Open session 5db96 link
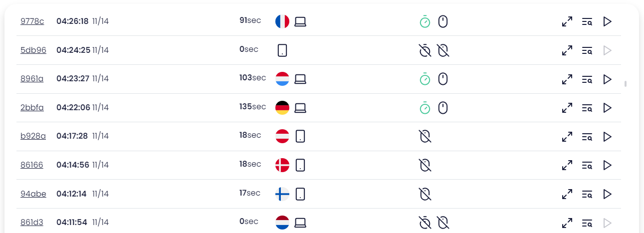Viewport: 644px width, 233px height. [33, 50]
